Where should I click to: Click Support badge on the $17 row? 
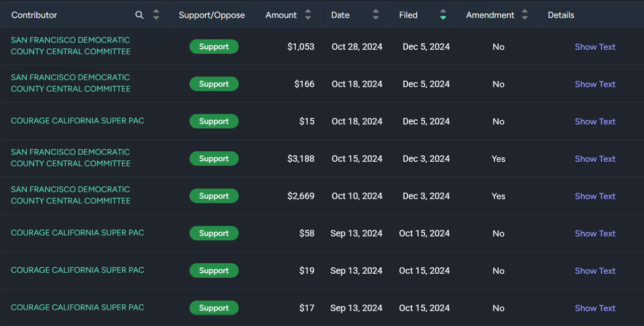point(214,308)
